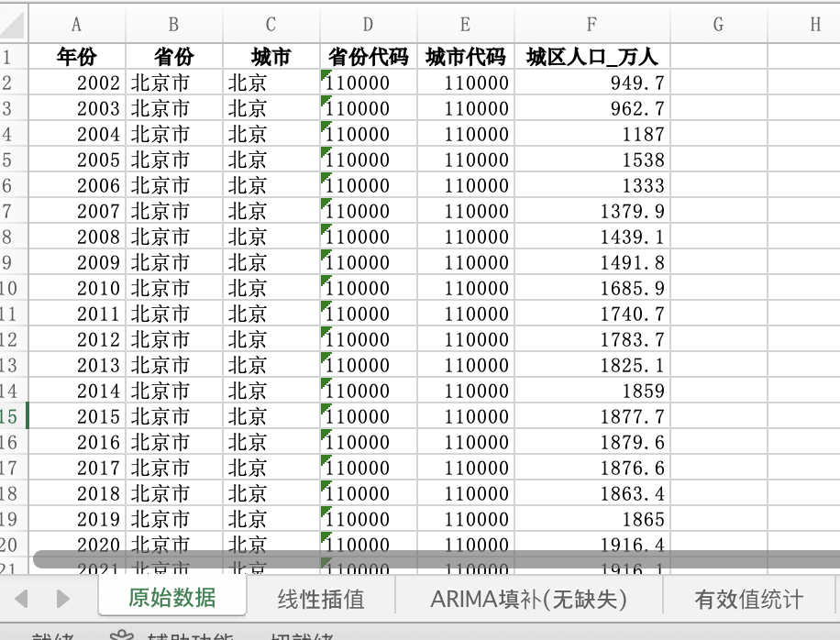Image resolution: width=840 pixels, height=640 pixels.
Task: Click population value 1379.9
Action: point(592,211)
